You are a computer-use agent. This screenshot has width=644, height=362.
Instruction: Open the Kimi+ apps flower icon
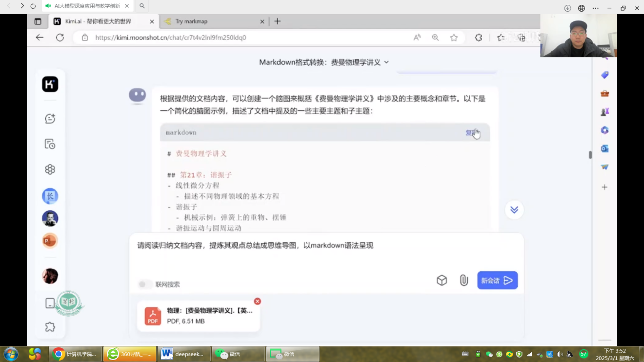50,169
